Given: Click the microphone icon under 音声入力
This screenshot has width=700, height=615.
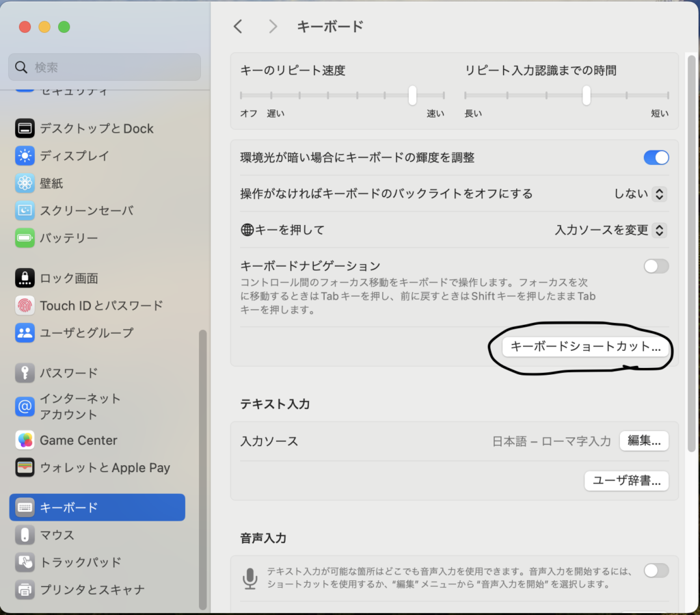Looking at the screenshot, I should (x=250, y=578).
